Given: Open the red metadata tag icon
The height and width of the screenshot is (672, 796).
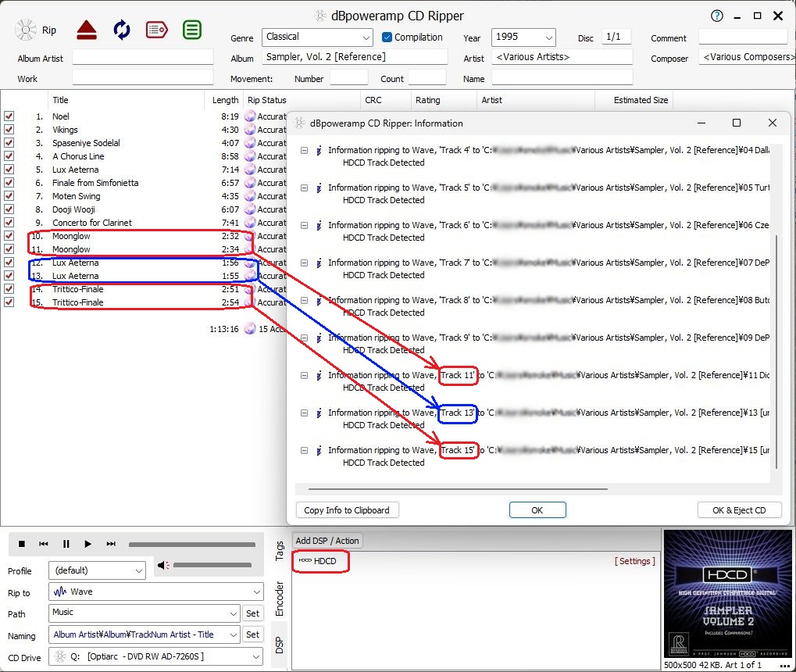Looking at the screenshot, I should pos(156,30).
